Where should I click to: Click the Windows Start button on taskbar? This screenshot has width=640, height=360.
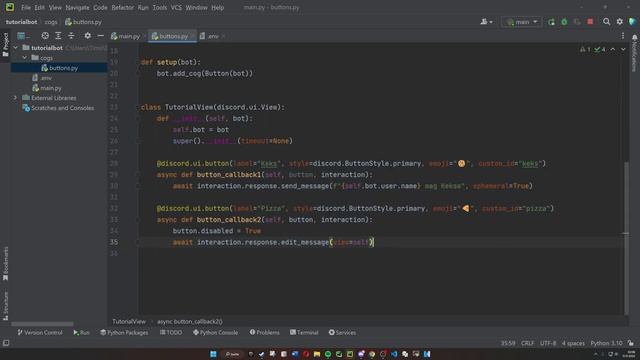pyautogui.click(x=213, y=354)
